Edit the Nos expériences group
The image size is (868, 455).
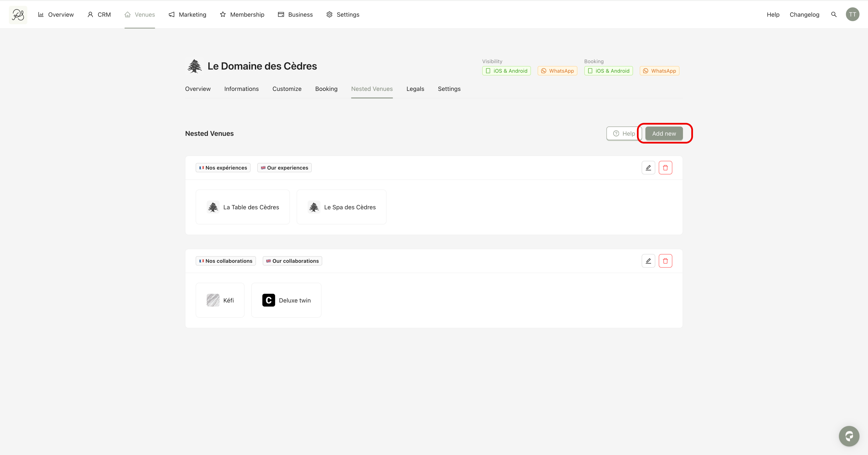pyautogui.click(x=648, y=168)
